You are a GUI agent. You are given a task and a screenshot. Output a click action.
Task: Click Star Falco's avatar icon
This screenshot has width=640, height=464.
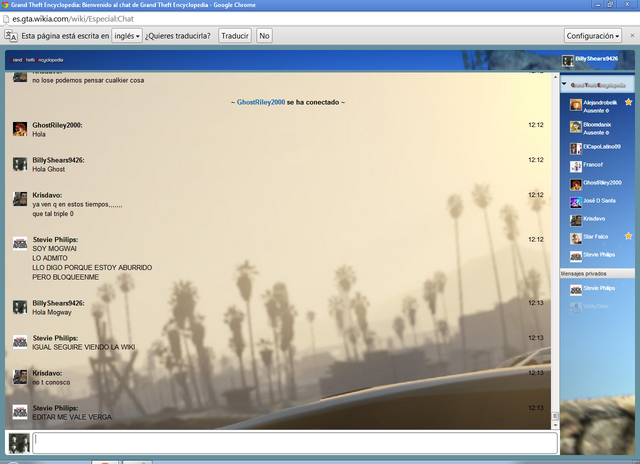(576, 238)
